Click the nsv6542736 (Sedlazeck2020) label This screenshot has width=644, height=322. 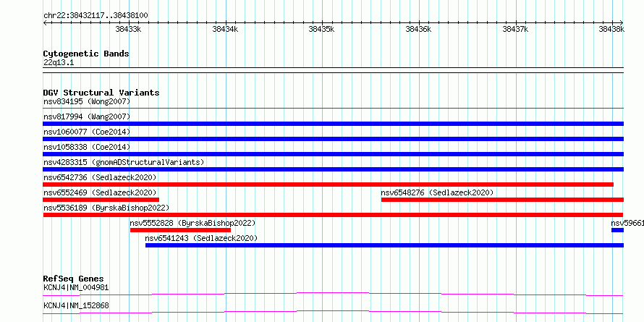click(x=100, y=177)
